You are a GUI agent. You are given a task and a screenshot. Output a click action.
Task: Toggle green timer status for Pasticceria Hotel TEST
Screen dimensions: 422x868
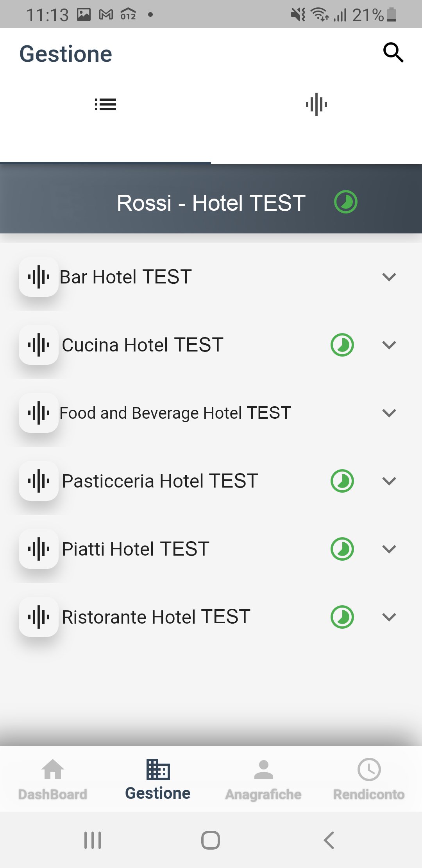pyautogui.click(x=342, y=481)
